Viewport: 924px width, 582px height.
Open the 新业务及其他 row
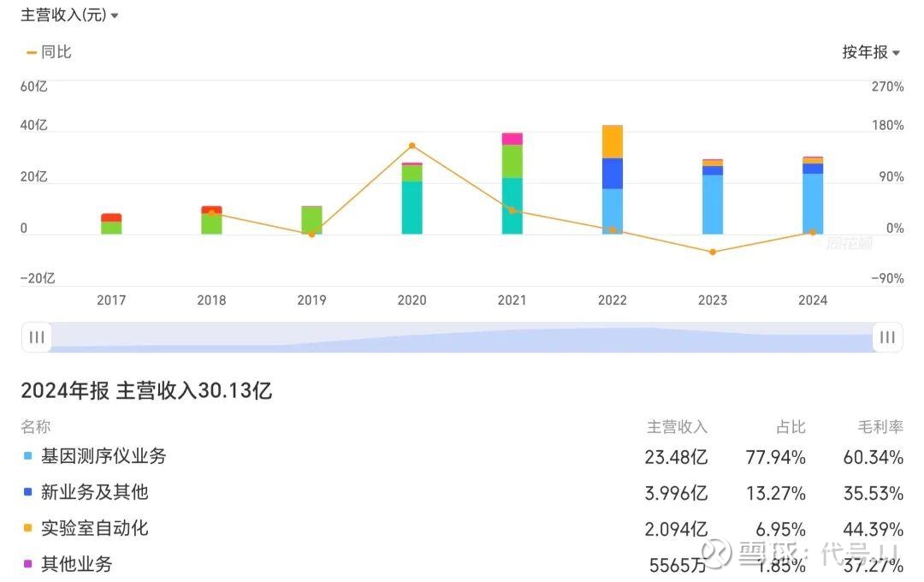(x=94, y=493)
